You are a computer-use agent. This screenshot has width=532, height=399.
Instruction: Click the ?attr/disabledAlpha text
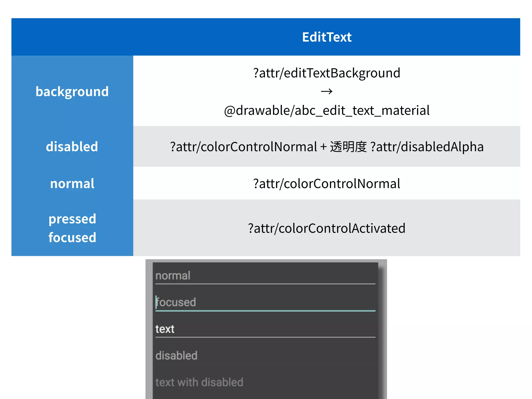pyautogui.click(x=427, y=147)
